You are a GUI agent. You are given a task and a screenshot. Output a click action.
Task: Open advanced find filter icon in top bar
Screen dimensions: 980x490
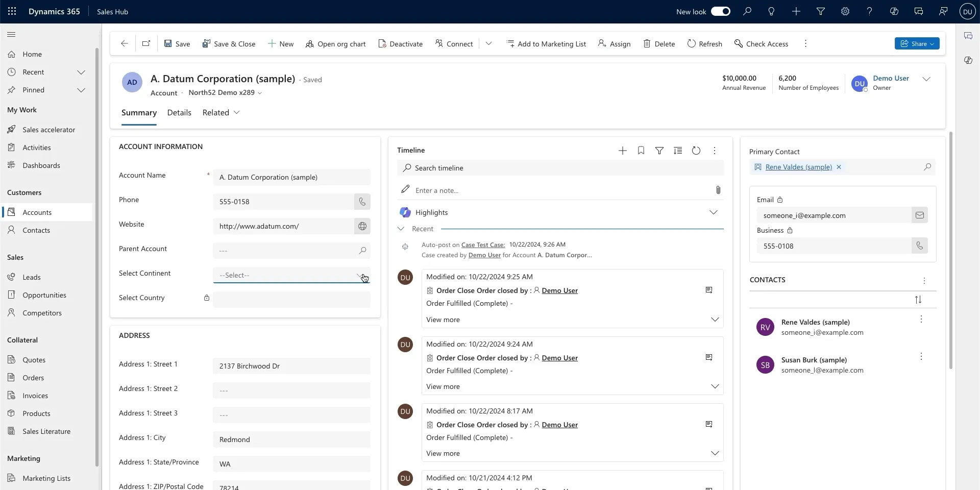point(821,11)
